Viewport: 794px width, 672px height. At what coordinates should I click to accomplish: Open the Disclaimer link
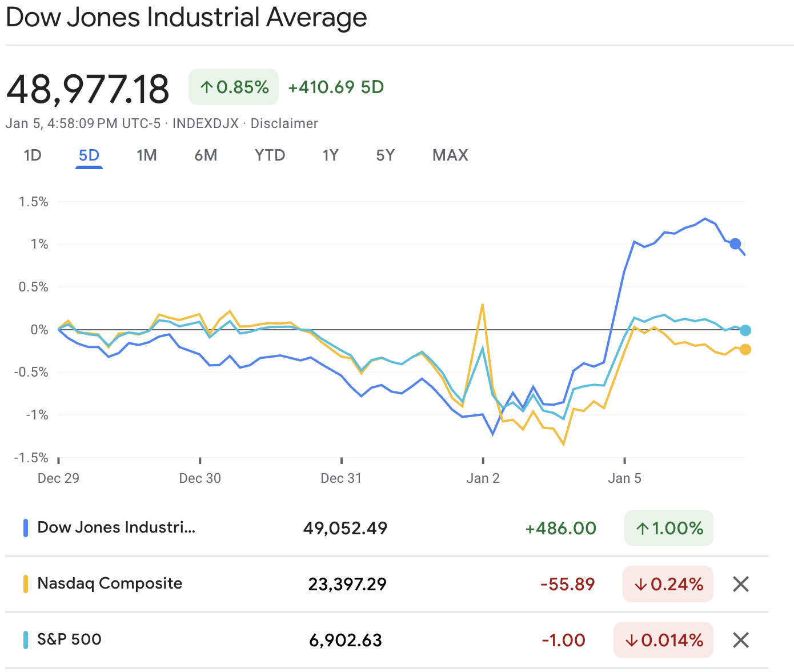(284, 123)
